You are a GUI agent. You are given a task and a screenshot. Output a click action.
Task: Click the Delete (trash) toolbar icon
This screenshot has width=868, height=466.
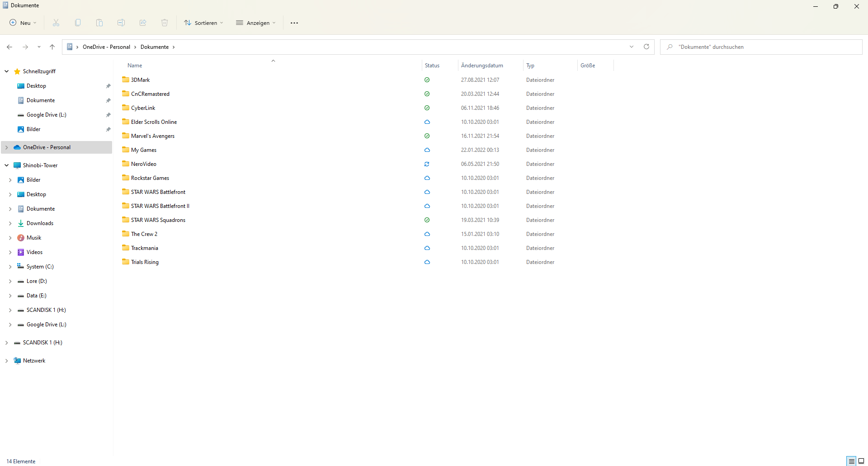165,23
